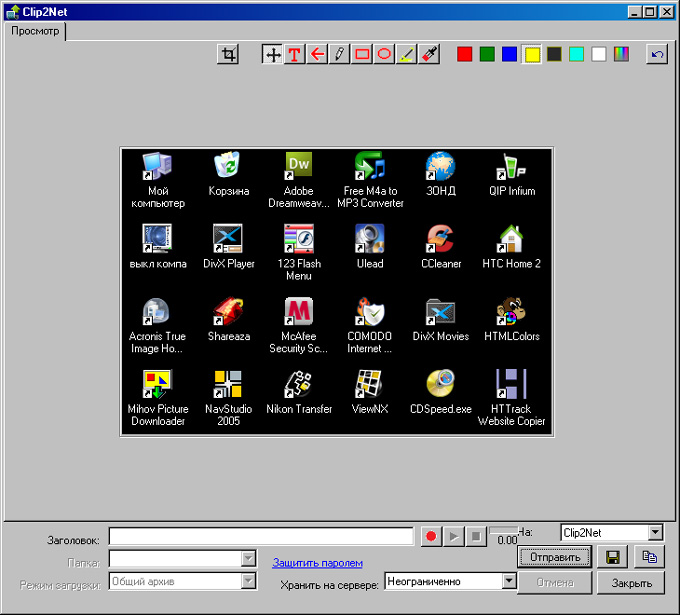680x615 pixels.
Task: Select the Crop tool
Action: tap(228, 55)
